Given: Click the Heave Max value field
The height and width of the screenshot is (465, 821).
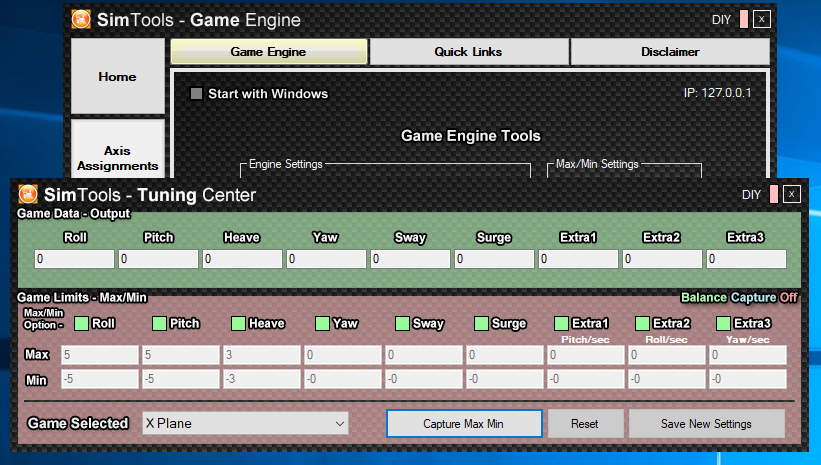Looking at the screenshot, I should [262, 355].
